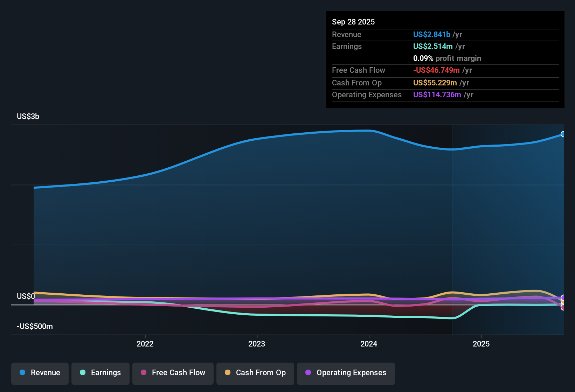575x392 pixels.
Task: Click the US$114.736m operating expenses value
Action: pos(437,94)
